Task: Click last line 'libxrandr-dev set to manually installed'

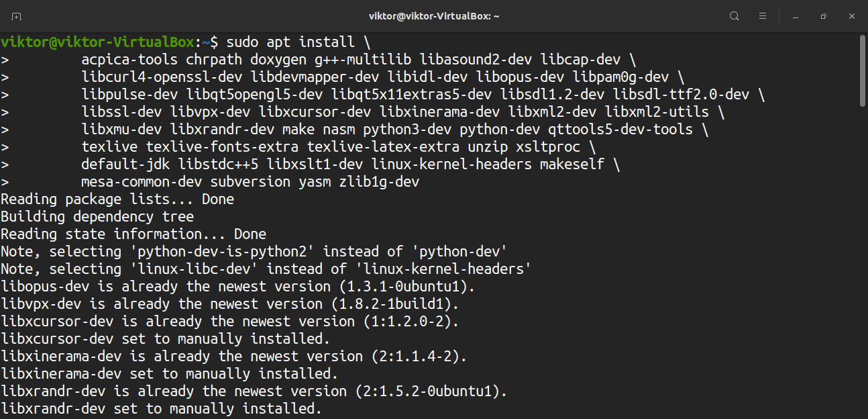Action: pyautogui.click(x=161, y=408)
